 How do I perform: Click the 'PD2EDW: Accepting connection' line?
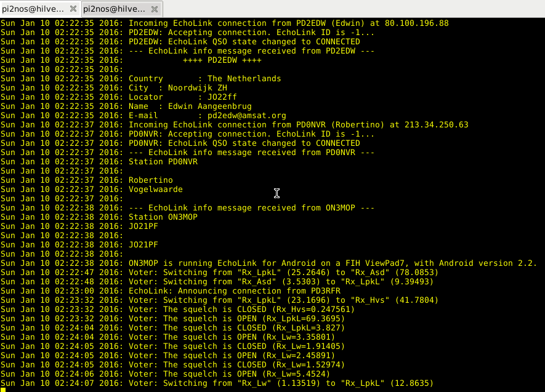pyautogui.click(x=252, y=33)
